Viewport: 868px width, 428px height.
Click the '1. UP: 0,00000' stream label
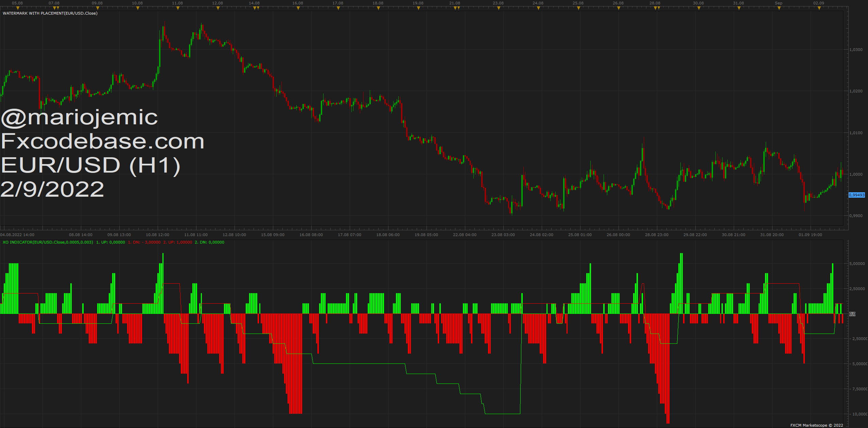110,242
